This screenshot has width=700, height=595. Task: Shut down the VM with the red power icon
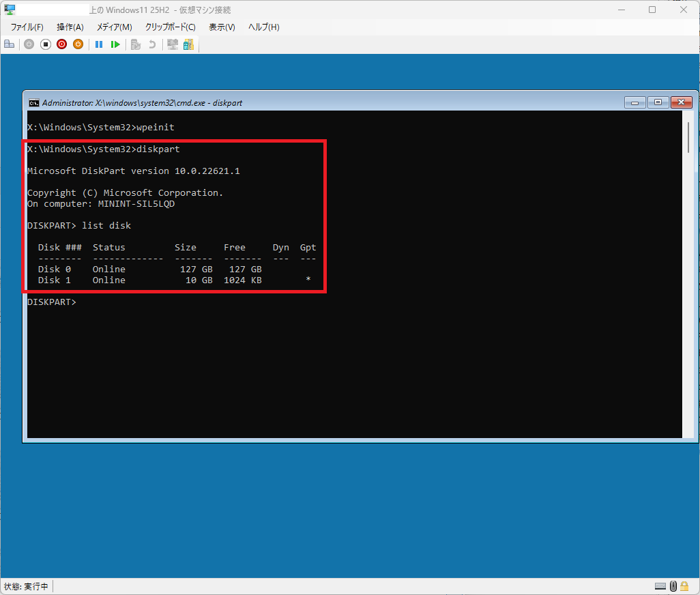61,44
